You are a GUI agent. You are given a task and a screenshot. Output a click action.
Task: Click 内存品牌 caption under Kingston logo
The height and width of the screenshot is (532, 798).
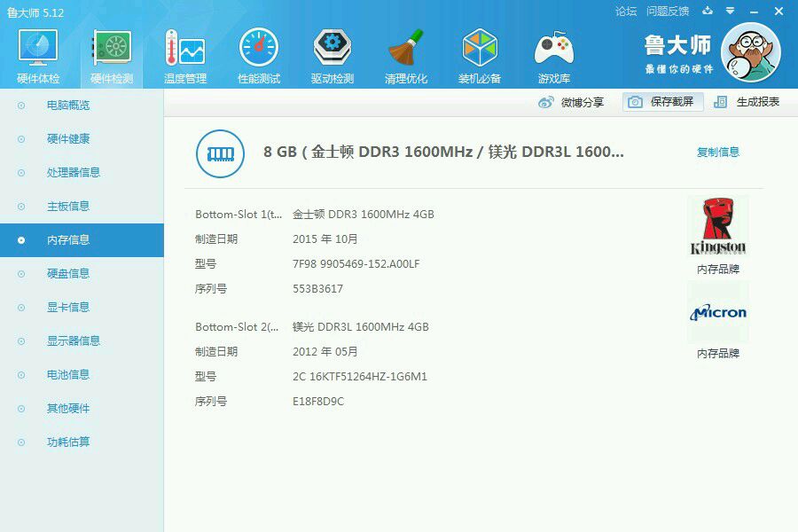pos(718,269)
